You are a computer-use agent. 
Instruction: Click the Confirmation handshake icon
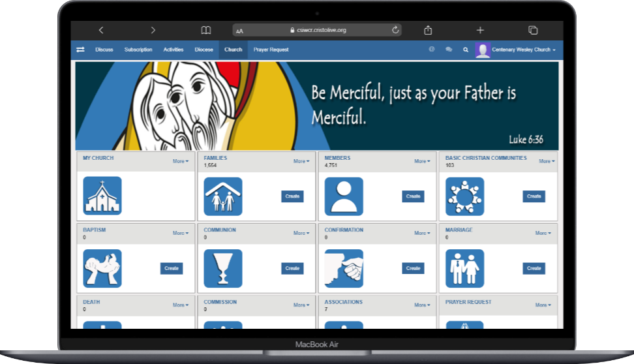344,268
